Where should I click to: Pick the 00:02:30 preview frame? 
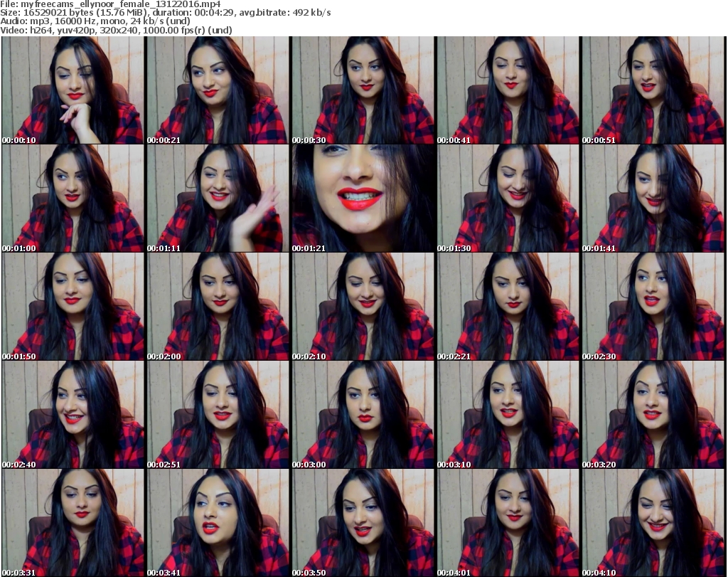653,307
